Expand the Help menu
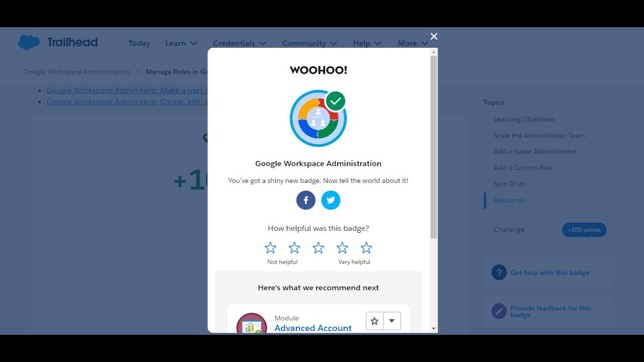Screen dimensions: 644x362 [x=367, y=43]
